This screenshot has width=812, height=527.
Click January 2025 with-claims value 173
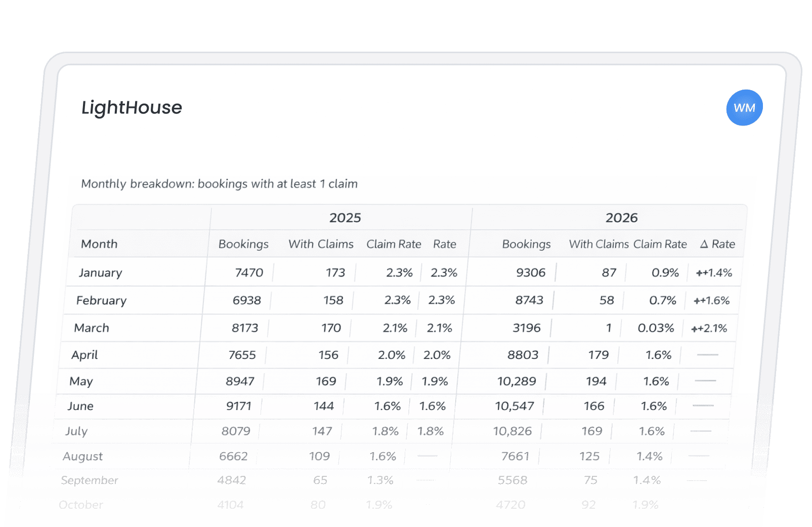click(335, 273)
